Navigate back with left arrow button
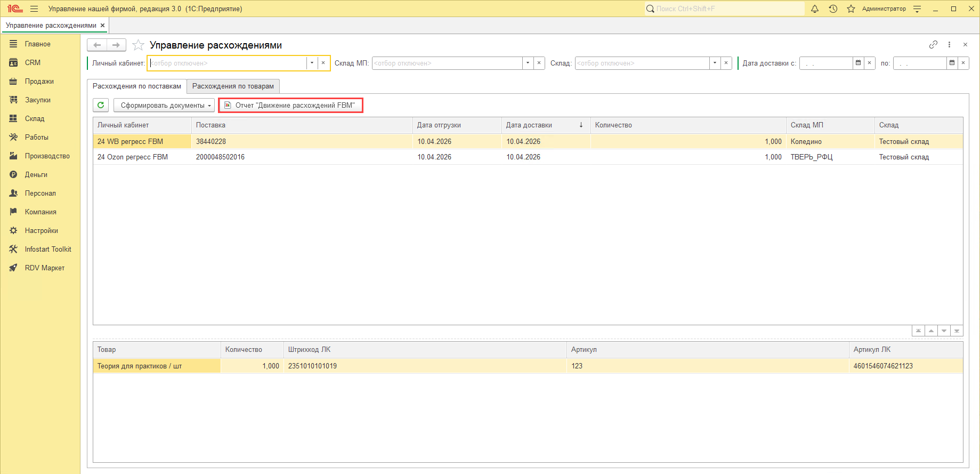Image resolution: width=980 pixels, height=474 pixels. click(97, 45)
